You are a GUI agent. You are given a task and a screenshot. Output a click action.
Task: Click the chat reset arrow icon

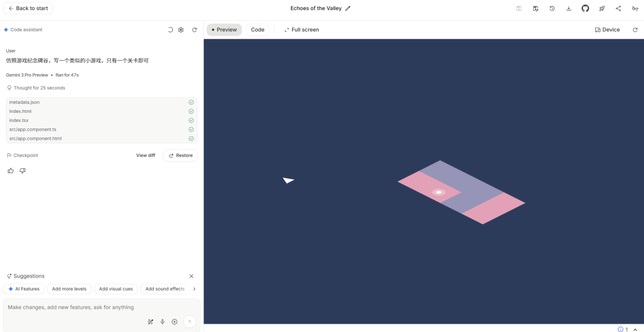194,30
